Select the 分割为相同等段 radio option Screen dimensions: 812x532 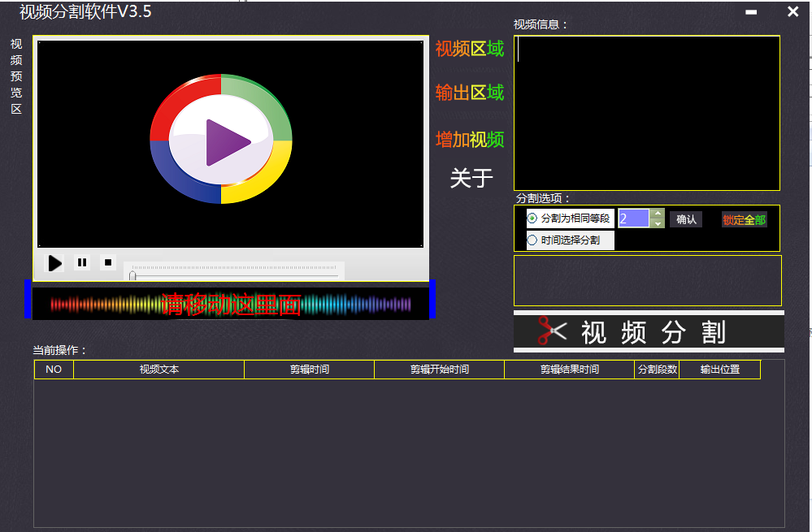pyautogui.click(x=532, y=219)
